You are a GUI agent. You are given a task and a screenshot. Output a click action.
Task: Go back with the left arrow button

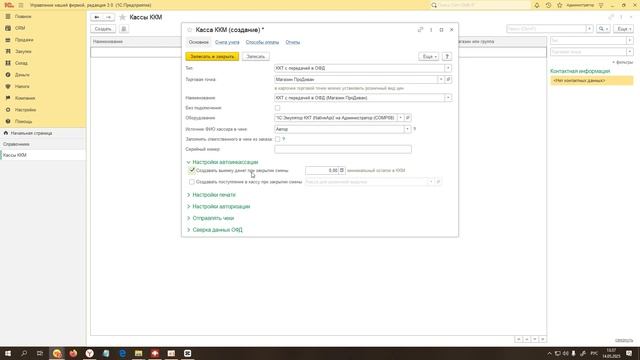click(x=97, y=17)
